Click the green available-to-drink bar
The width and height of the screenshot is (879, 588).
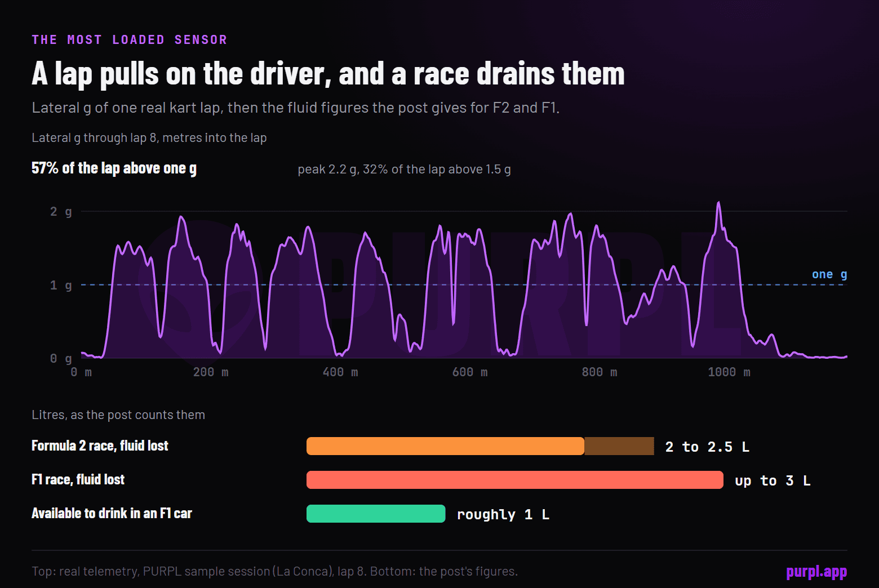click(376, 514)
